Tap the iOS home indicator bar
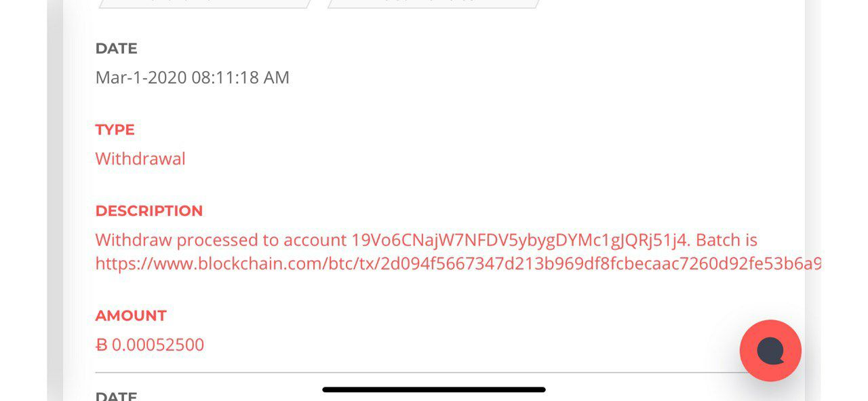Screen dimensions: 868x401 [x=434, y=389]
